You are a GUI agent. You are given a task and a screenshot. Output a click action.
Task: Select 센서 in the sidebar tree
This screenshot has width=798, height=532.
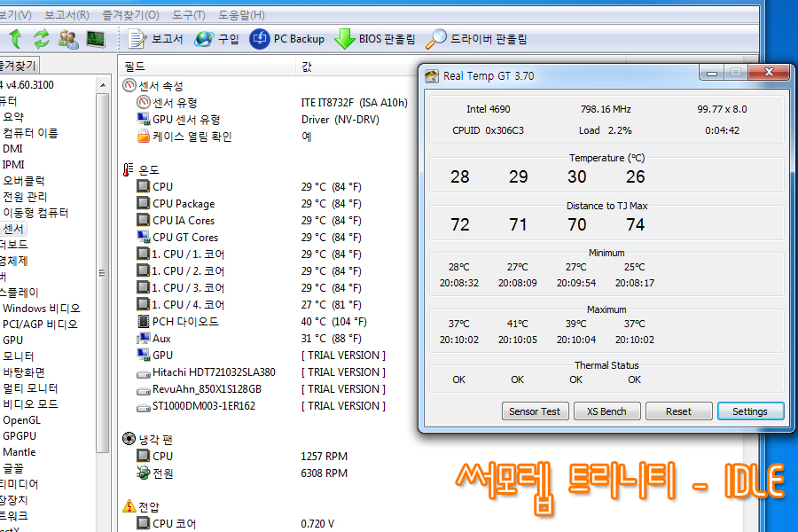point(13,229)
